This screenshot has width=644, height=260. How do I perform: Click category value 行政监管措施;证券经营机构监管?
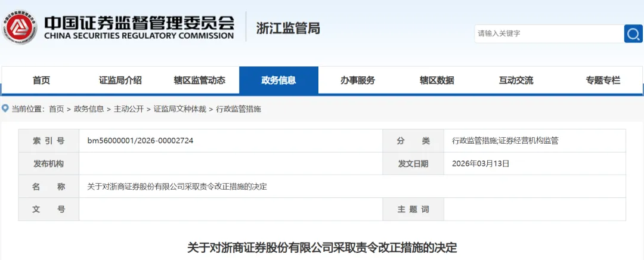tap(505, 141)
